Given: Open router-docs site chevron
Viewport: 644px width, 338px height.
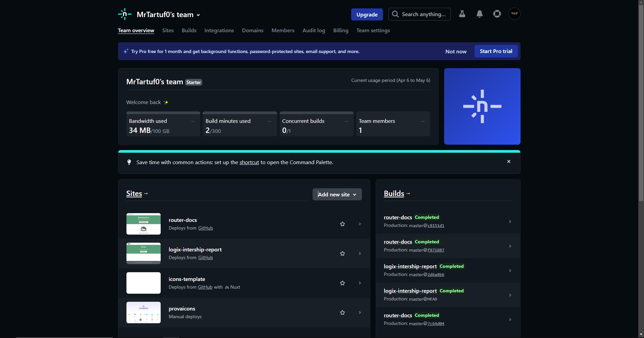Looking at the screenshot, I should tap(360, 224).
